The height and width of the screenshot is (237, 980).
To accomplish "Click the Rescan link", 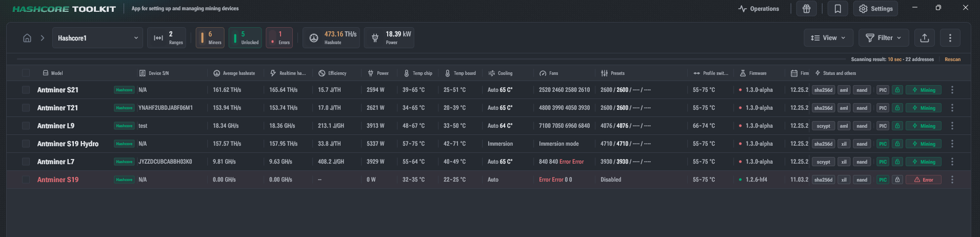I will tap(952, 60).
